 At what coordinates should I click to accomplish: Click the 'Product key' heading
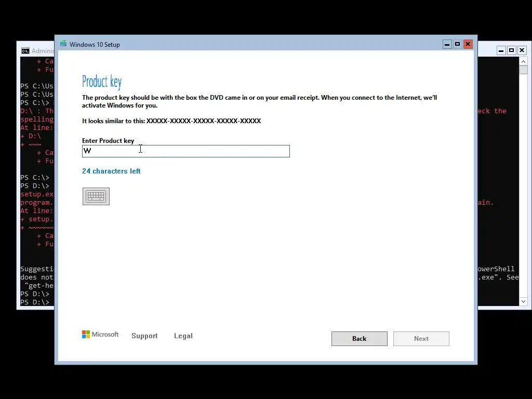[x=102, y=82]
